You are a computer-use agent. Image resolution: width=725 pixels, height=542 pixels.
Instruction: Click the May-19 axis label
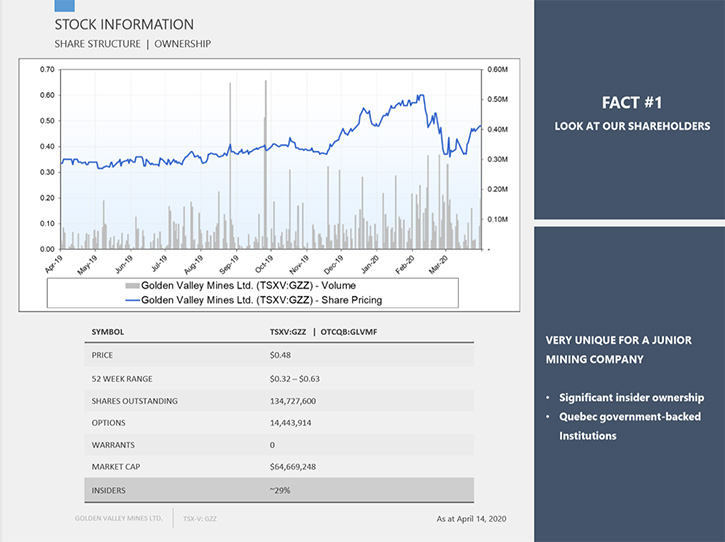pyautogui.click(x=87, y=265)
